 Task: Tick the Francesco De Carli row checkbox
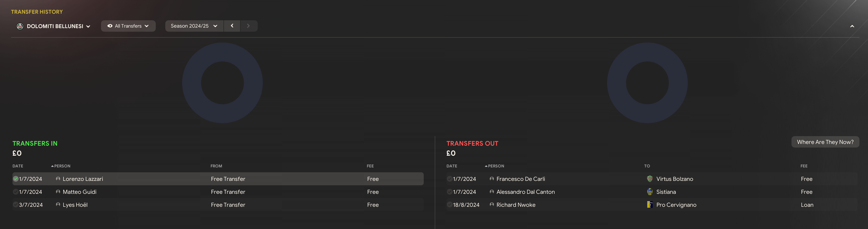pyautogui.click(x=449, y=179)
